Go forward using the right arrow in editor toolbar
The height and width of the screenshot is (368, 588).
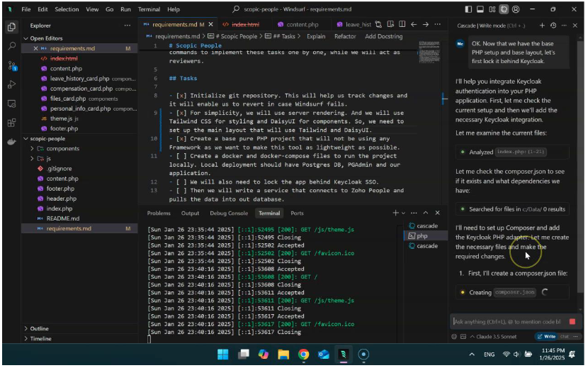click(426, 24)
